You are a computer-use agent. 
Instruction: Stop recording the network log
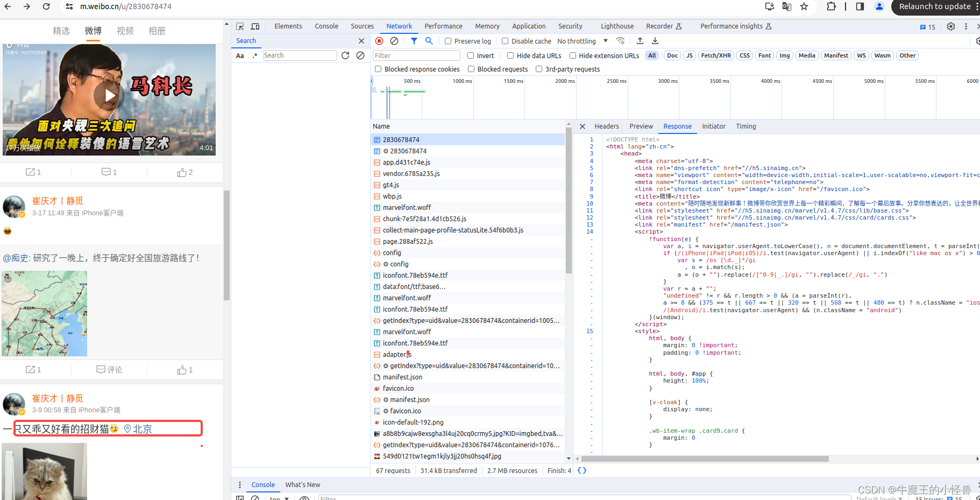[379, 41]
